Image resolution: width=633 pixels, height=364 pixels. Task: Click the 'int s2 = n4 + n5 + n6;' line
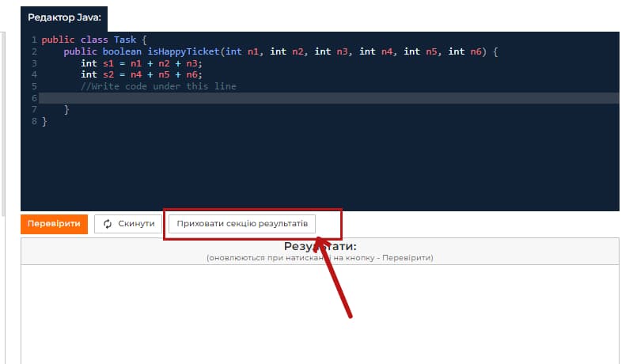coord(142,74)
